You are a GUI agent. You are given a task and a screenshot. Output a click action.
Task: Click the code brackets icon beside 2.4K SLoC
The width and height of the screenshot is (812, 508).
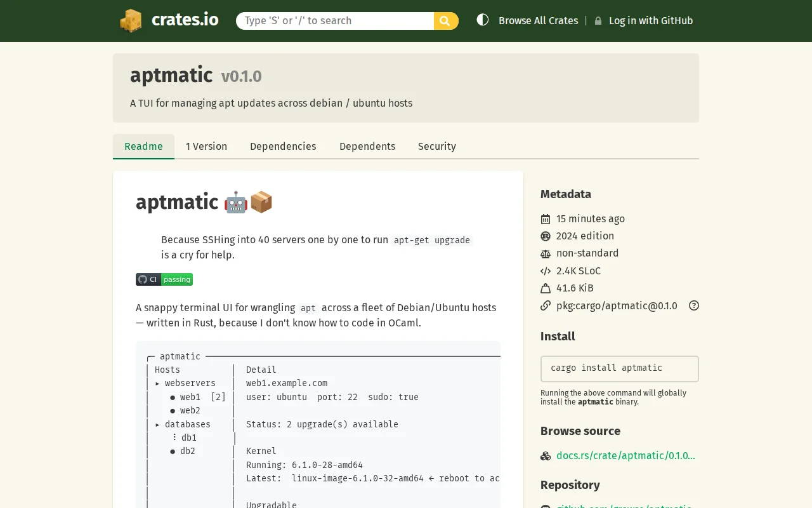click(546, 271)
